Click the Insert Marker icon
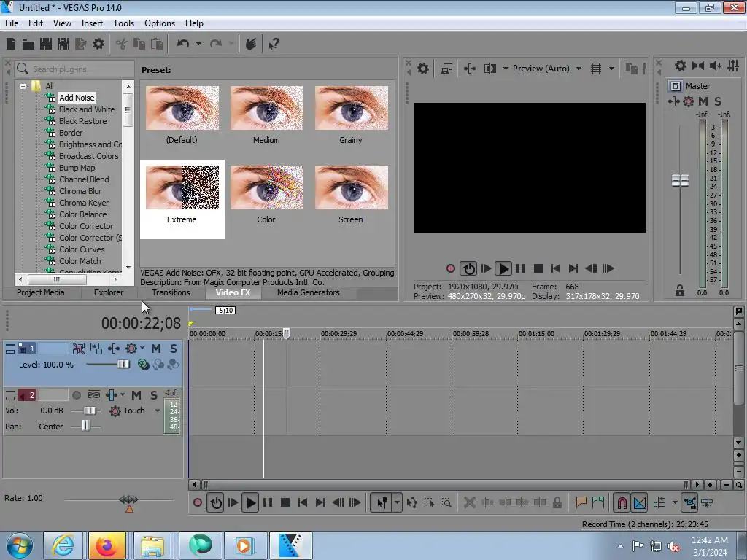The height and width of the screenshot is (560, 747). coord(581,502)
